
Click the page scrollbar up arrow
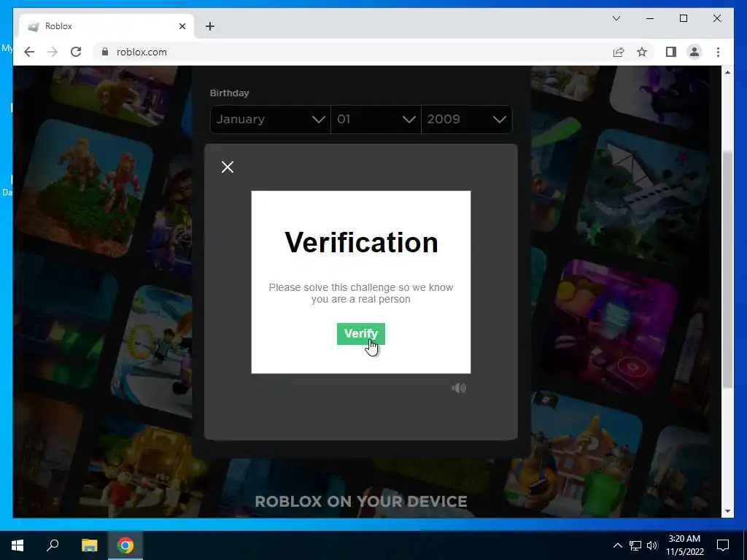click(727, 72)
